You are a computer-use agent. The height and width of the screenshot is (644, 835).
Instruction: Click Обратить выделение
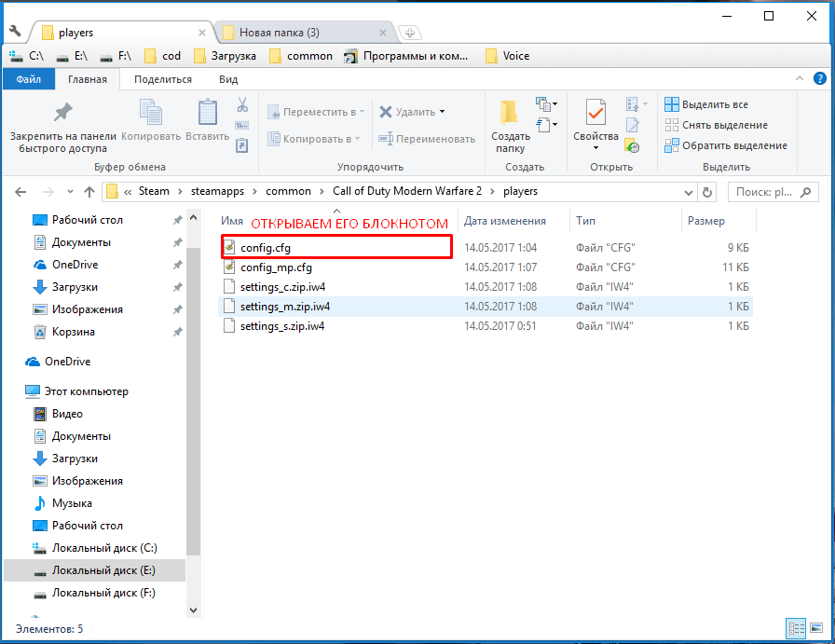coord(726,145)
